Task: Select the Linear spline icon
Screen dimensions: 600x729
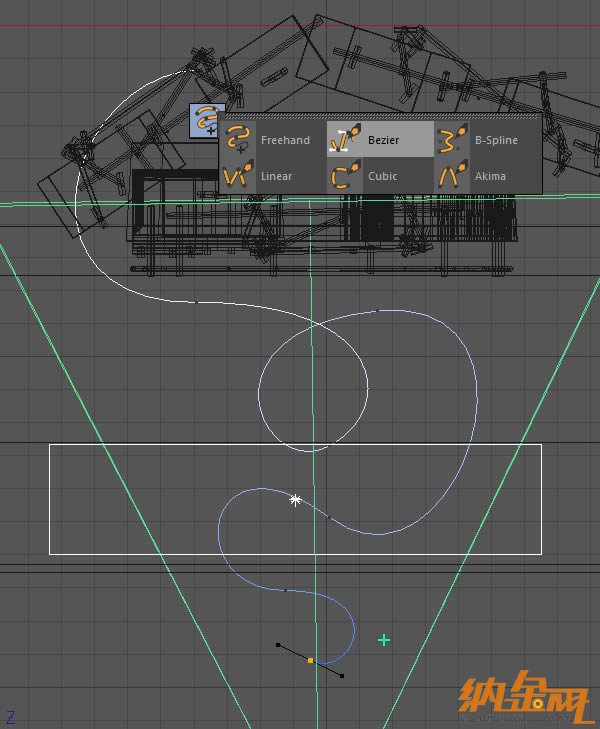Action: tap(238, 176)
